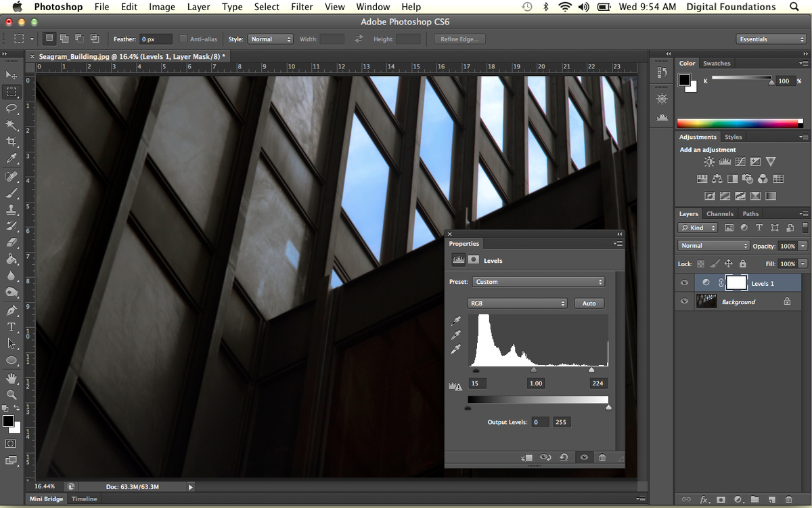Reset Levels adjustment to defaults

pos(564,458)
